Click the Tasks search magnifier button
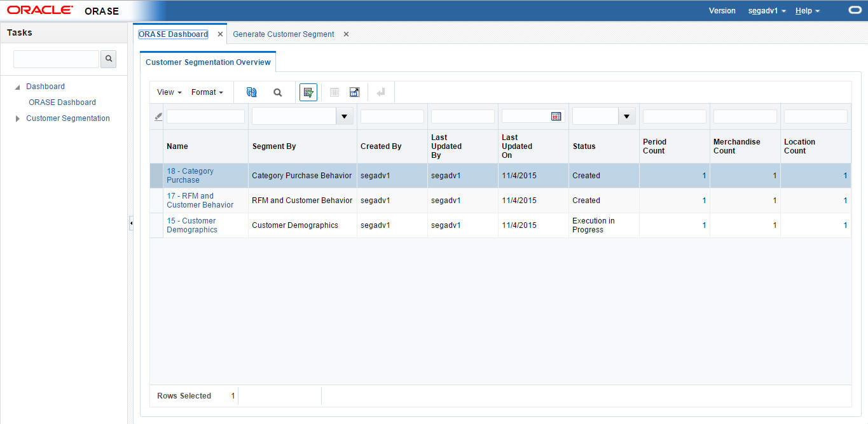 [x=109, y=59]
